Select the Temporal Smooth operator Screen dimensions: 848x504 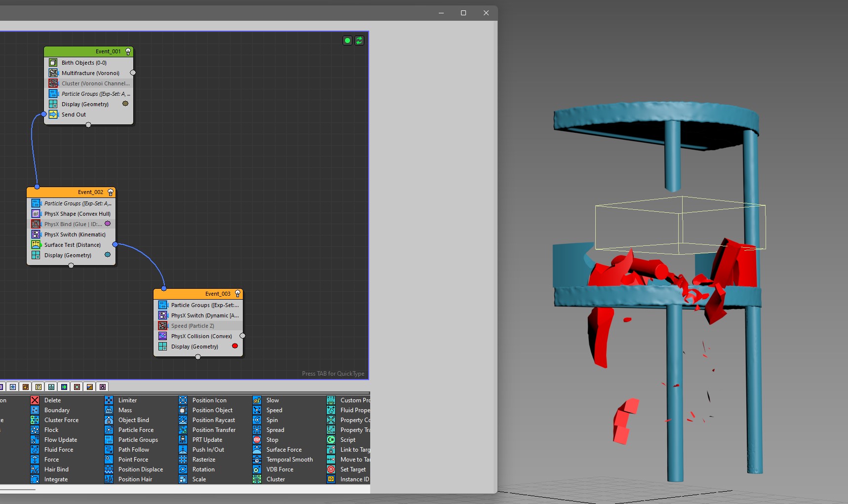coord(289,460)
